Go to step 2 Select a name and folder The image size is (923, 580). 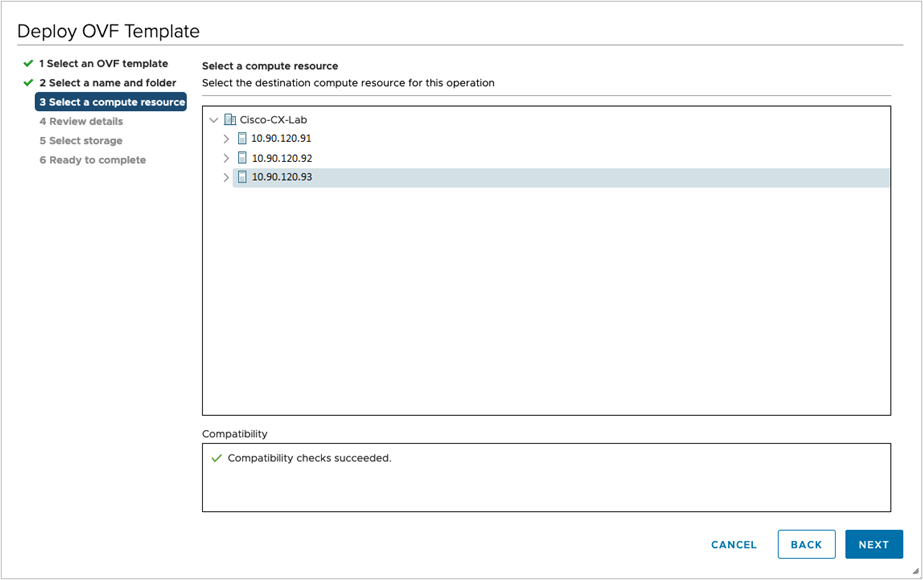(x=108, y=83)
